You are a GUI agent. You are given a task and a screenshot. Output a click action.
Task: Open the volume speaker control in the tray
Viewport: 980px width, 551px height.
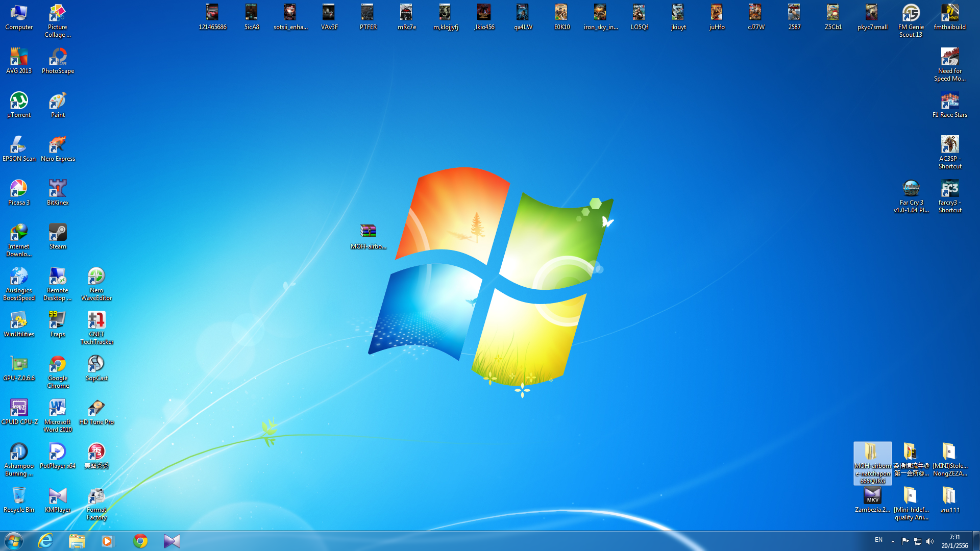pos(930,541)
